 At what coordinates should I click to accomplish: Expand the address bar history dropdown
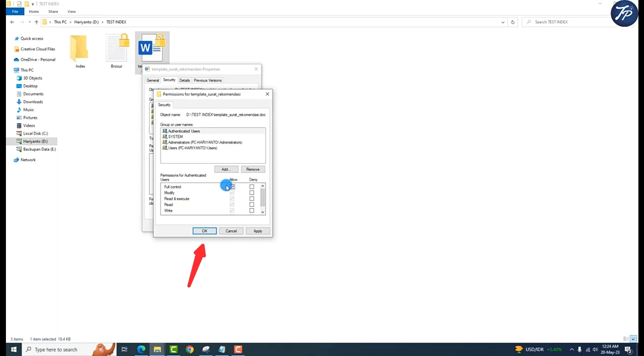(503, 22)
